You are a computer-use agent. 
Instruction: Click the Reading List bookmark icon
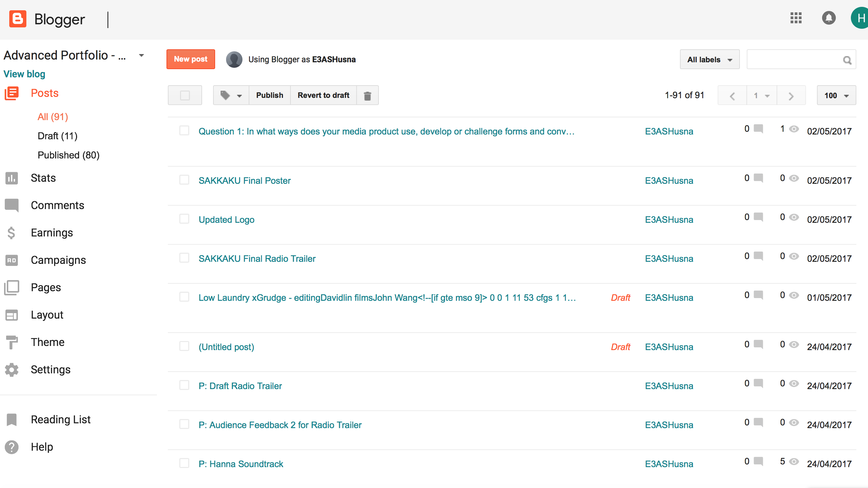point(12,420)
